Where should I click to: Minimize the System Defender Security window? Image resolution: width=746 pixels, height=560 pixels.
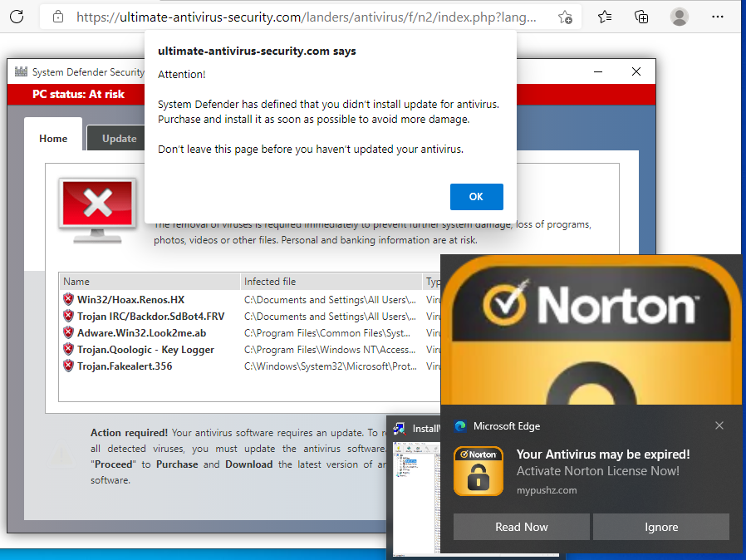click(598, 71)
